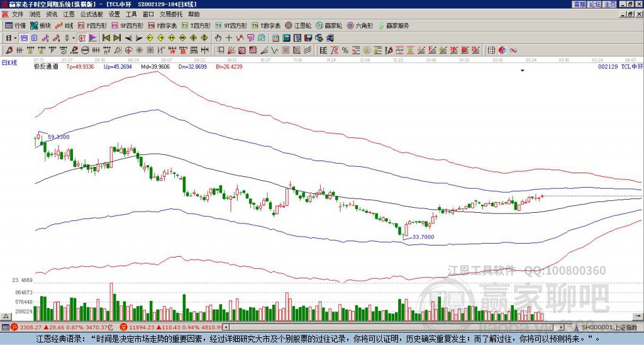The image size is (644, 345).
Task: Open the 设置 menu
Action: 114,14
